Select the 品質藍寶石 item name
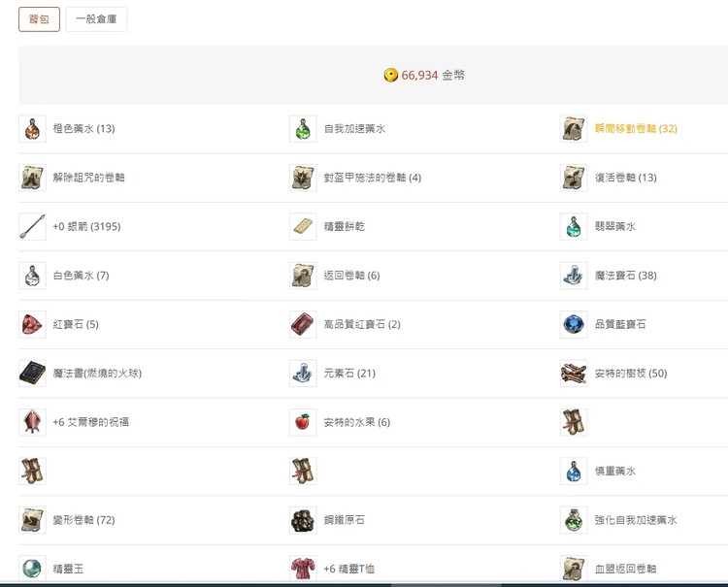 pyautogui.click(x=620, y=324)
